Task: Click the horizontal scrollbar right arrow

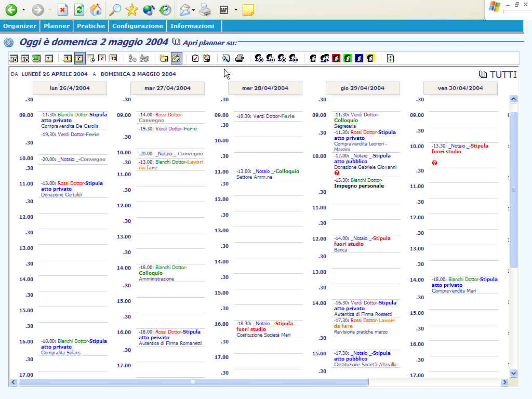Action: pyautogui.click(x=505, y=382)
